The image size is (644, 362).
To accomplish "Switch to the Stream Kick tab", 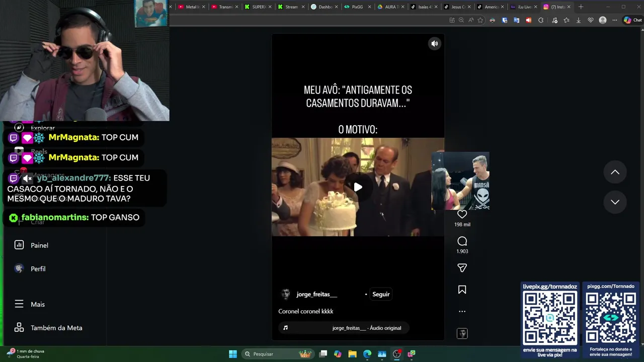I will [x=291, y=7].
